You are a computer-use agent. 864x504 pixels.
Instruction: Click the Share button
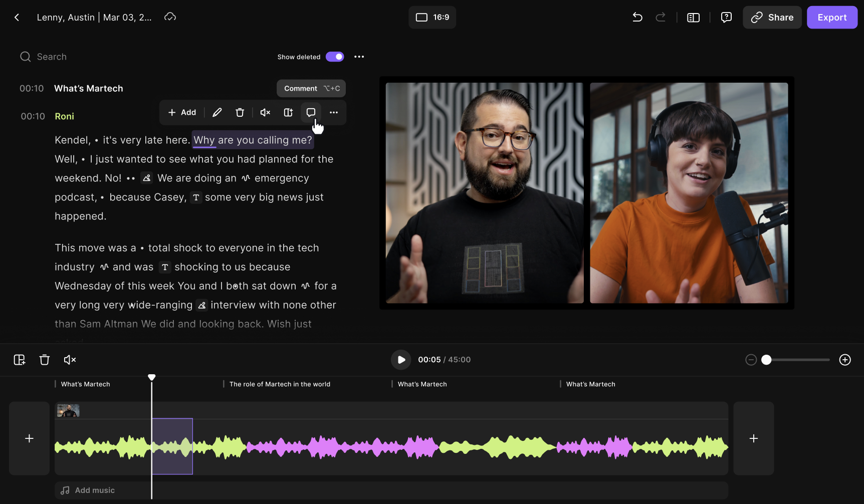pos(772,18)
